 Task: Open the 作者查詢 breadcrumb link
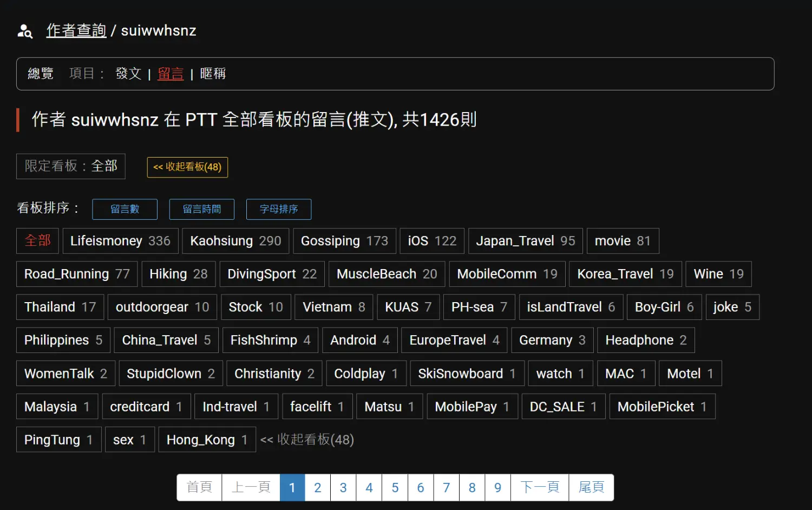[76, 31]
